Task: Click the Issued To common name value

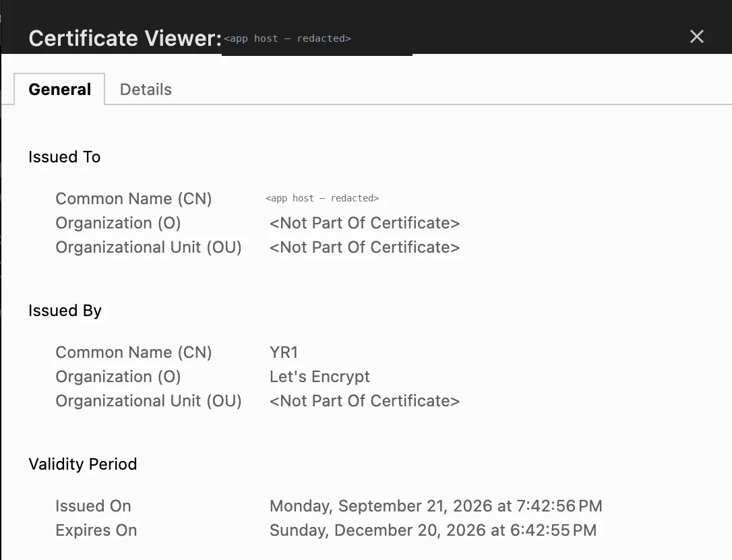Action: click(x=322, y=198)
